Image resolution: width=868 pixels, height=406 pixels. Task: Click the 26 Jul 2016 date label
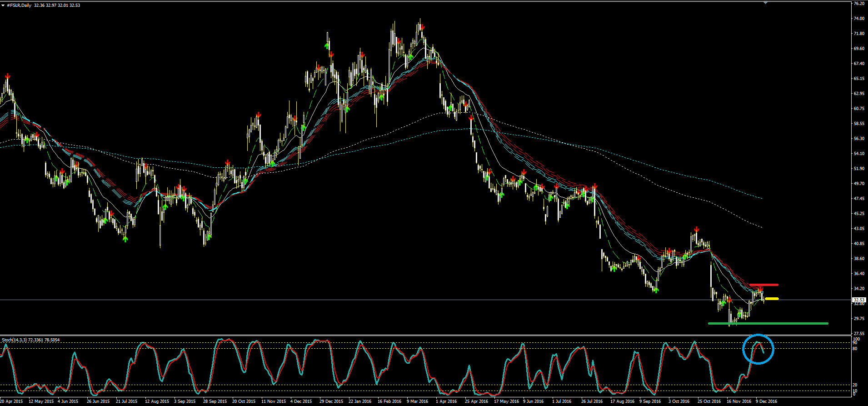(x=592, y=401)
